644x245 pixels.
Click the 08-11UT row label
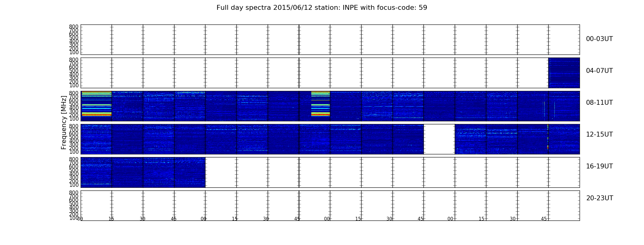point(599,103)
